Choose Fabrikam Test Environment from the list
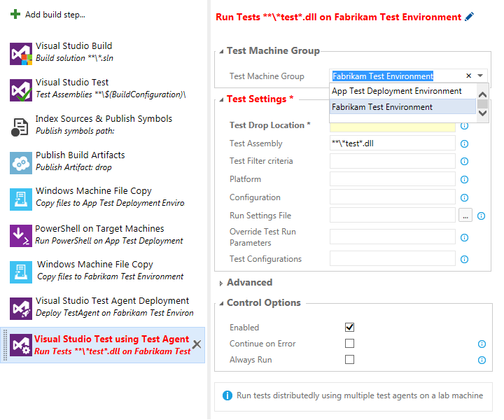Screen dimensions: 504x420 402,106
